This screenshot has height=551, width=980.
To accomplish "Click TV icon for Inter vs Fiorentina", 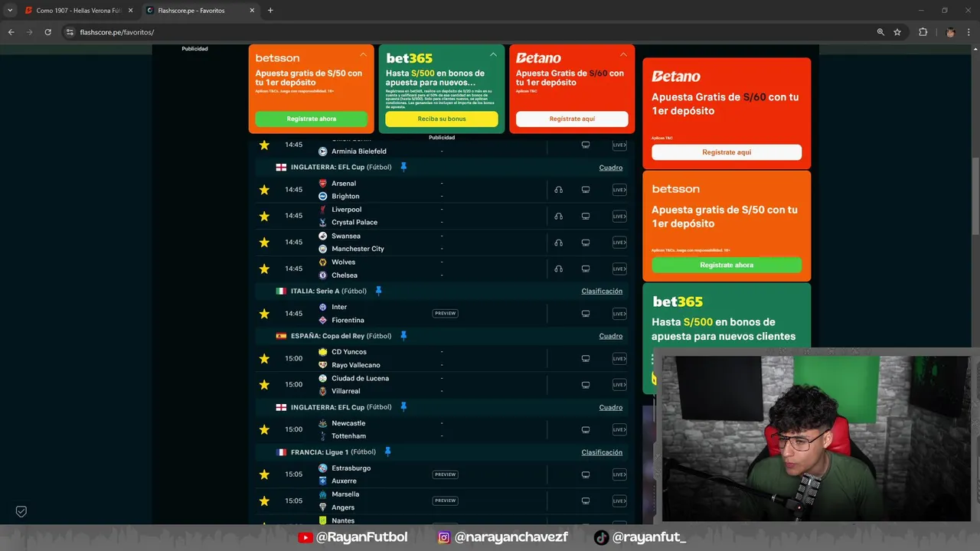I will pyautogui.click(x=586, y=314).
